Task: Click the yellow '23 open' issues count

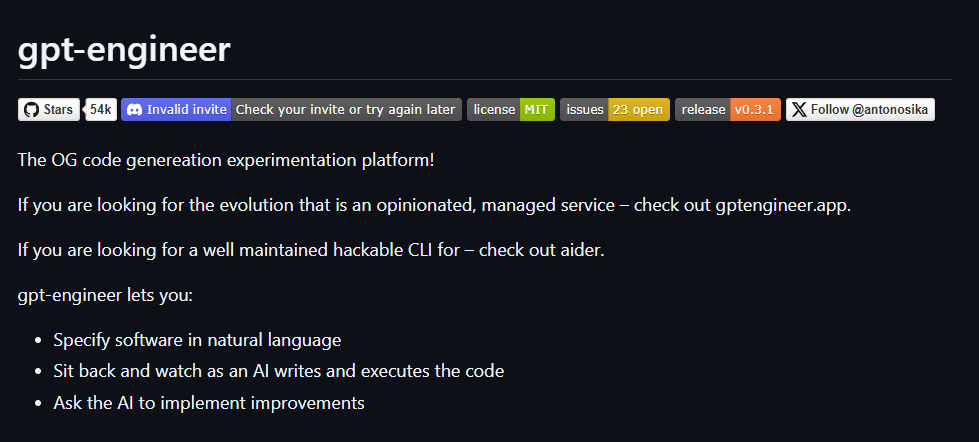Action: [638, 110]
